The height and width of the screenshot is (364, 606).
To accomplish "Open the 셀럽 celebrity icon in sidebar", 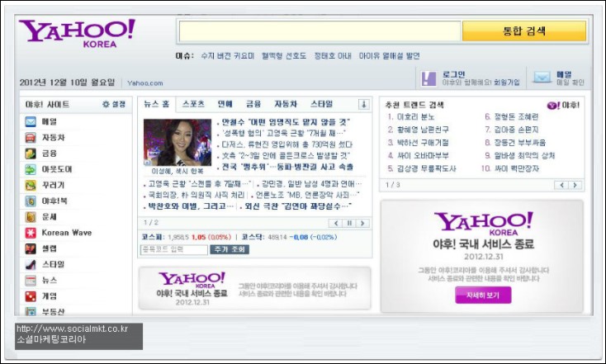I will click(x=31, y=248).
